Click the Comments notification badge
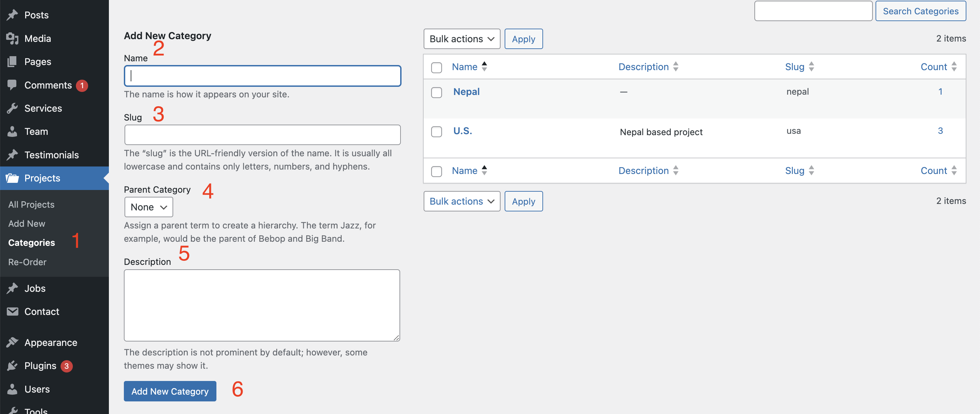Viewport: 980px width, 414px height. click(x=82, y=85)
